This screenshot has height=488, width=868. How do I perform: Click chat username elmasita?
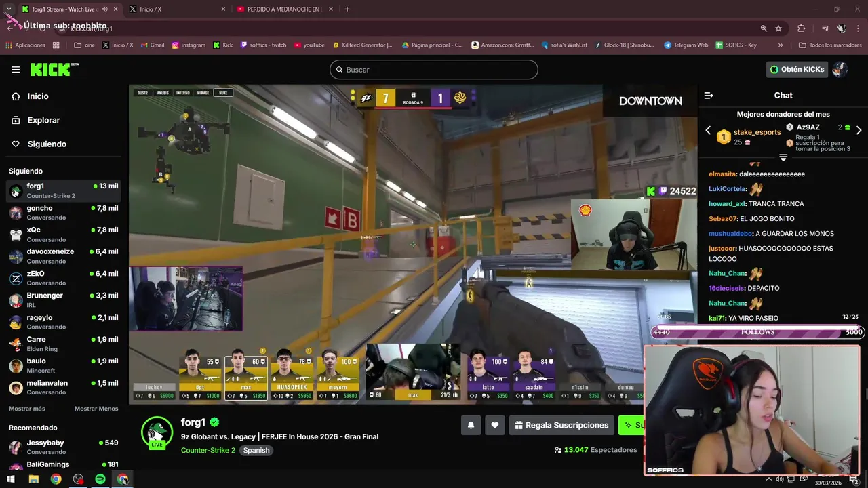[722, 174]
